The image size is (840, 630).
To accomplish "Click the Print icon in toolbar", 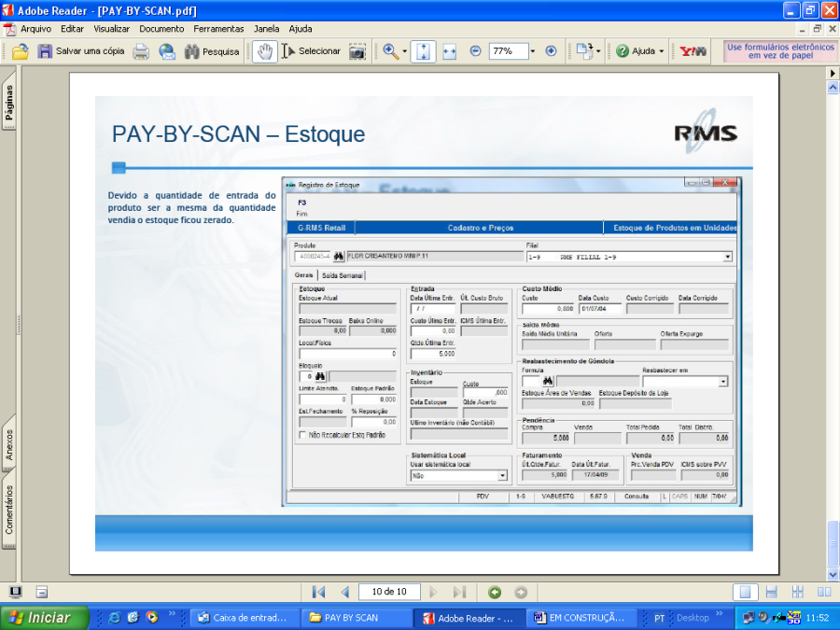I will pyautogui.click(x=141, y=51).
